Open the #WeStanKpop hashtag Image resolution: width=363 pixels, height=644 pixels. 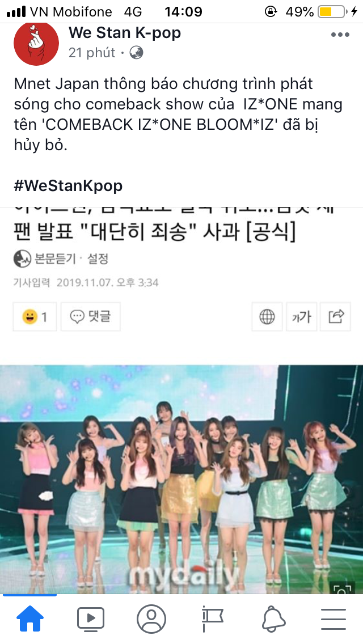pyautogui.click(x=68, y=185)
